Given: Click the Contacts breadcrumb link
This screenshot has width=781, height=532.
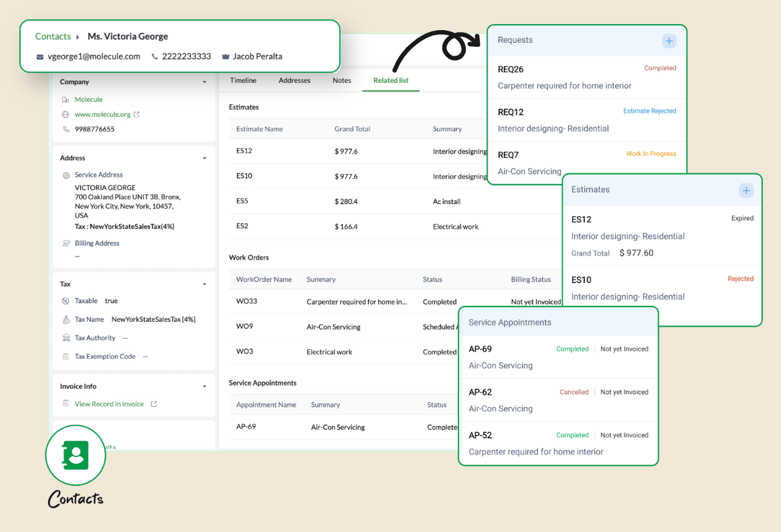Looking at the screenshot, I should pos(53,37).
